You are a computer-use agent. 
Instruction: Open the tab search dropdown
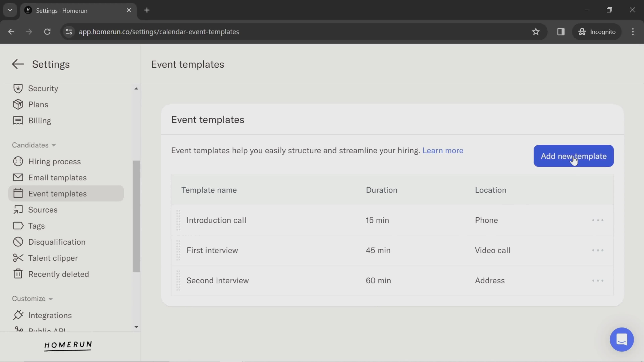(x=10, y=10)
